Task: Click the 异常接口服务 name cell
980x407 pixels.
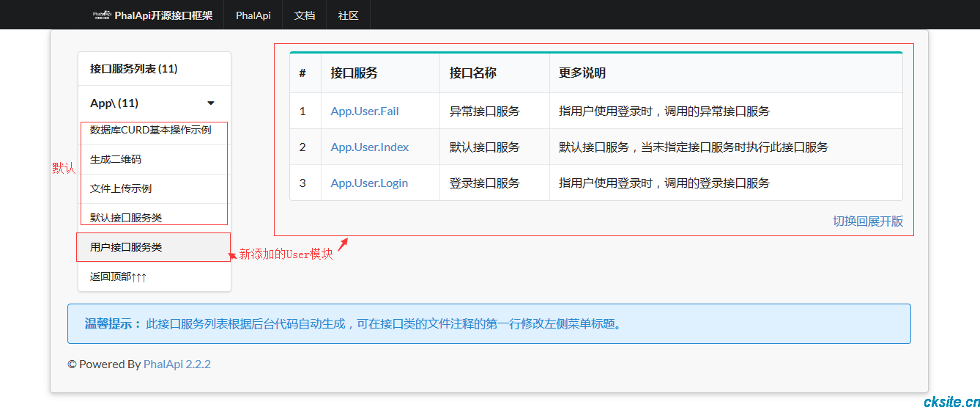Action: [x=494, y=111]
